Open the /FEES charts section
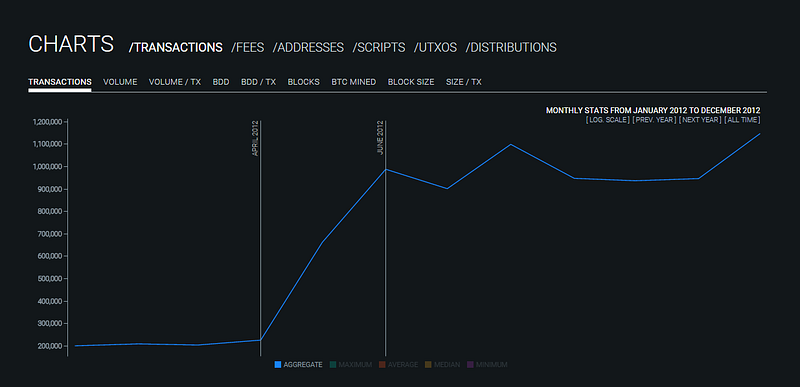800x387 pixels. tap(247, 47)
